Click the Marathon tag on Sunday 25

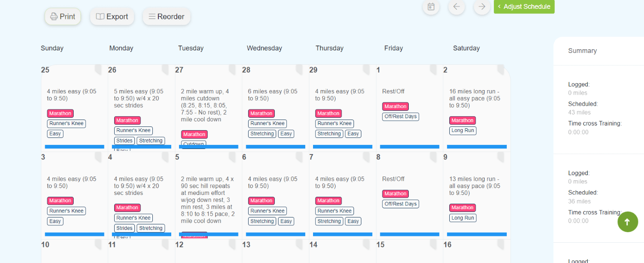[x=60, y=113]
